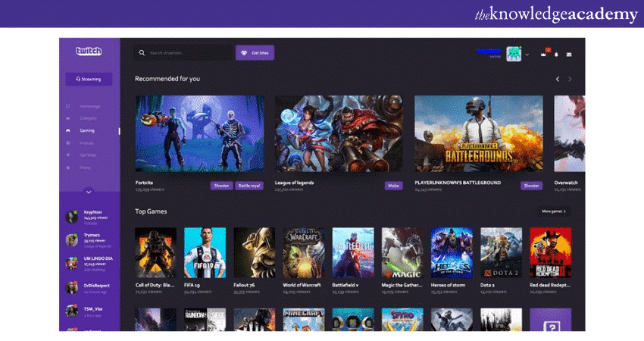Viewport: 644px width, 341px height.
Task: Click the Get bites button
Action: (255, 53)
